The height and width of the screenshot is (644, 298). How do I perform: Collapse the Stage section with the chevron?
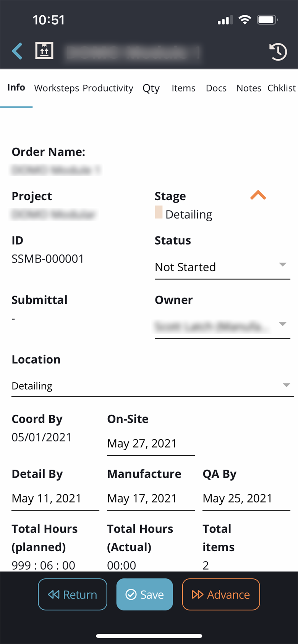(x=259, y=195)
